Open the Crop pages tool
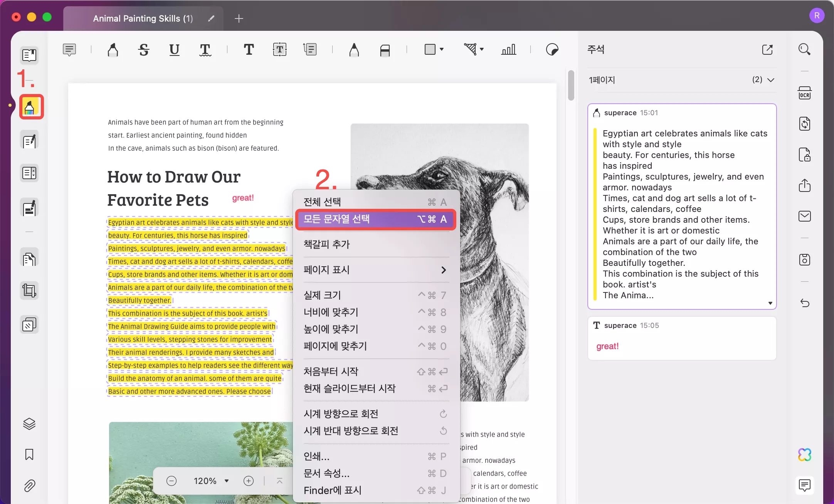The image size is (834, 504). click(x=29, y=291)
